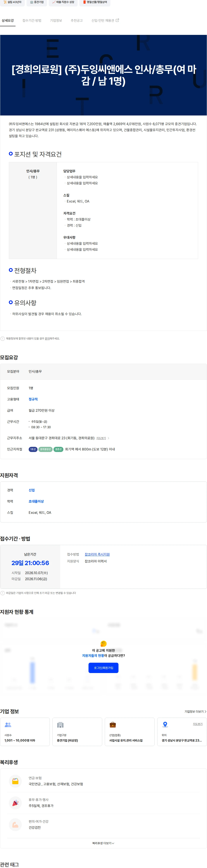Click the 월급 270만원 이상 salary text
The width and height of the screenshot is (207, 868).
pyautogui.click(x=41, y=410)
